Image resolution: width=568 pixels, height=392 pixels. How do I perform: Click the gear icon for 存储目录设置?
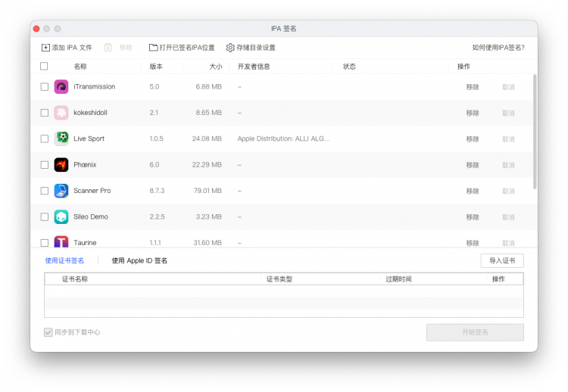230,48
